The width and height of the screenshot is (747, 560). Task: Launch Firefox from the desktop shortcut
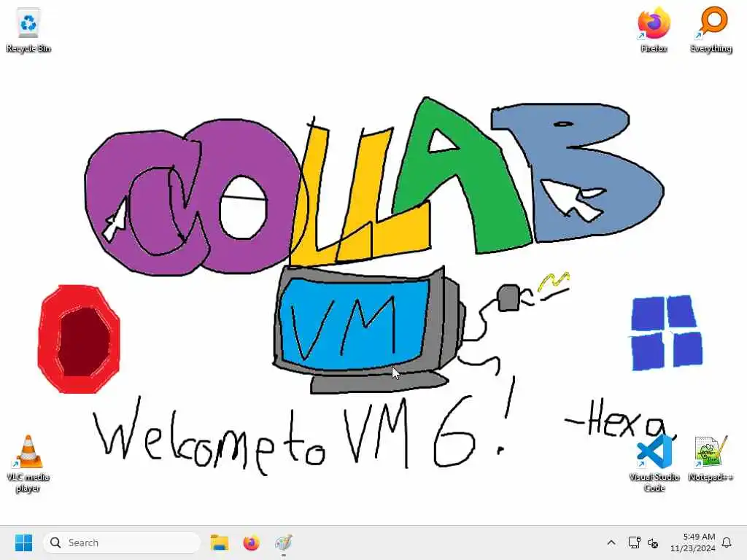[654, 30]
